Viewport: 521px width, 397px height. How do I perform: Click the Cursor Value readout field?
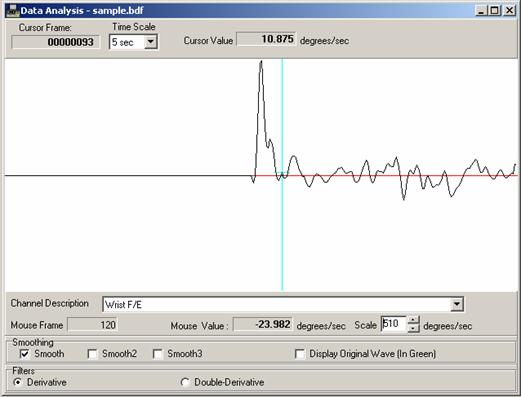coord(266,39)
